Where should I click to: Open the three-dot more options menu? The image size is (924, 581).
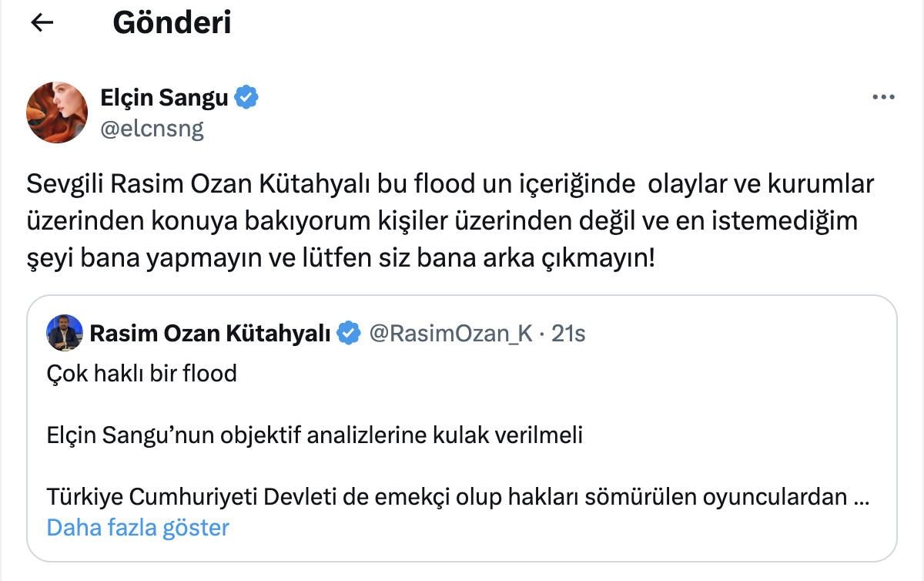click(882, 98)
